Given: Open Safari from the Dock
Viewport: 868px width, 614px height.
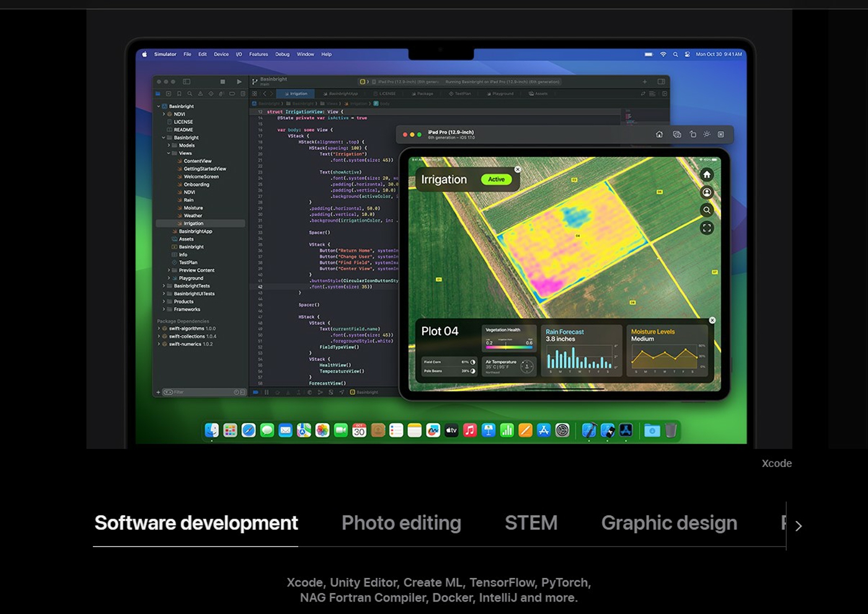Looking at the screenshot, I should [x=249, y=430].
